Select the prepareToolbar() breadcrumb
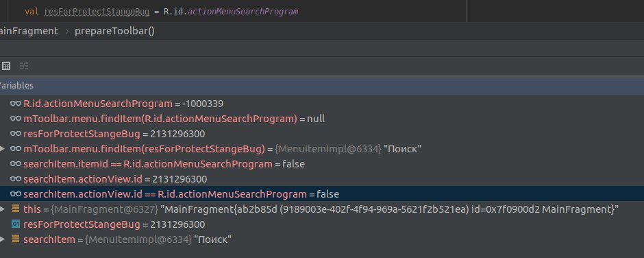Image resolution: width=644 pixels, height=258 pixels. tap(114, 32)
